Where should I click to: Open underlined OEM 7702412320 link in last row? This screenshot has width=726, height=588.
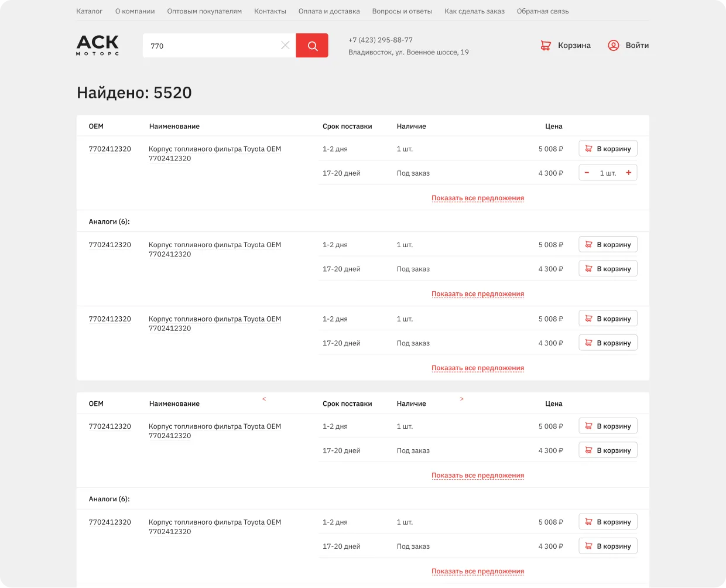110,522
